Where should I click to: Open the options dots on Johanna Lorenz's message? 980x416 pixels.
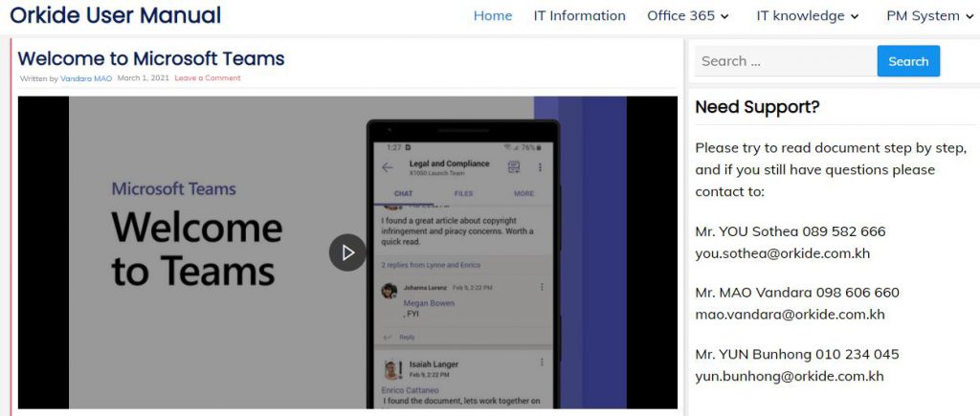[x=543, y=287]
